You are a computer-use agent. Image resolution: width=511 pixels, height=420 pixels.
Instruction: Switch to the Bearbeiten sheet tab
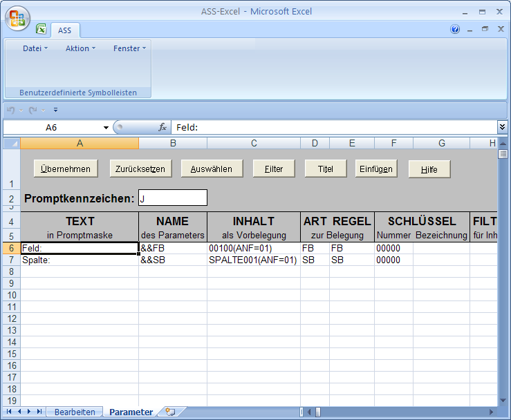75,412
